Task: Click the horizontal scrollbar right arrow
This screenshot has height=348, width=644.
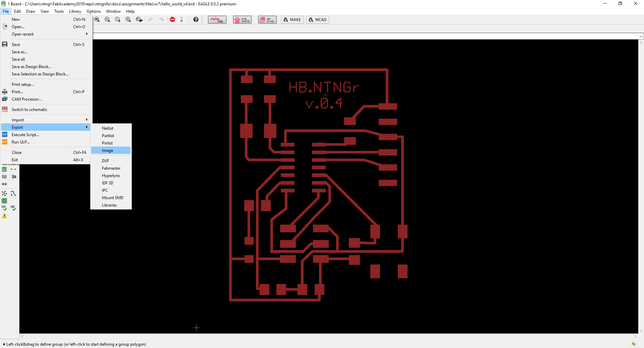Action: click(636, 336)
